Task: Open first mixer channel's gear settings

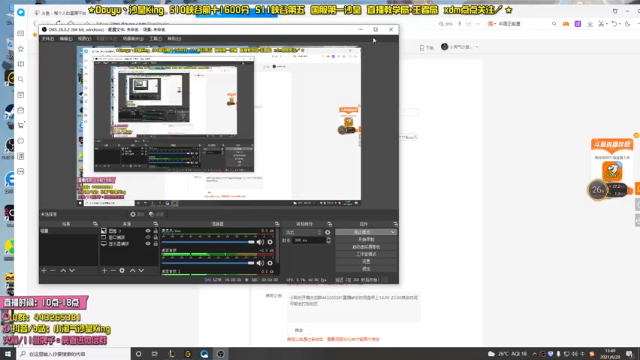Action: pos(270,242)
